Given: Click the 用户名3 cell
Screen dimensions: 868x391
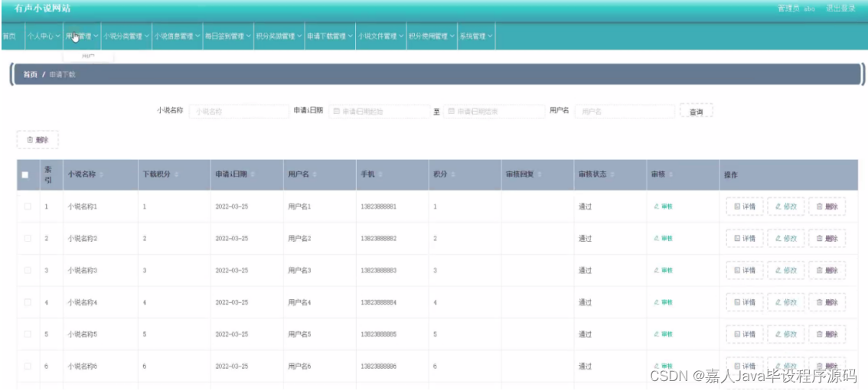Looking at the screenshot, I should [x=299, y=270].
